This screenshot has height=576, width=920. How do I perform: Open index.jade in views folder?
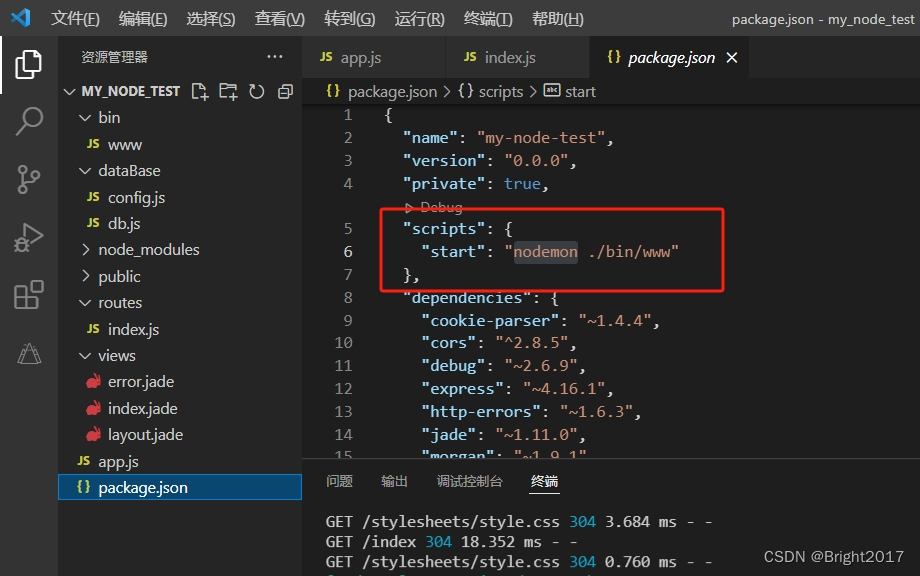pyautogui.click(x=180, y=408)
